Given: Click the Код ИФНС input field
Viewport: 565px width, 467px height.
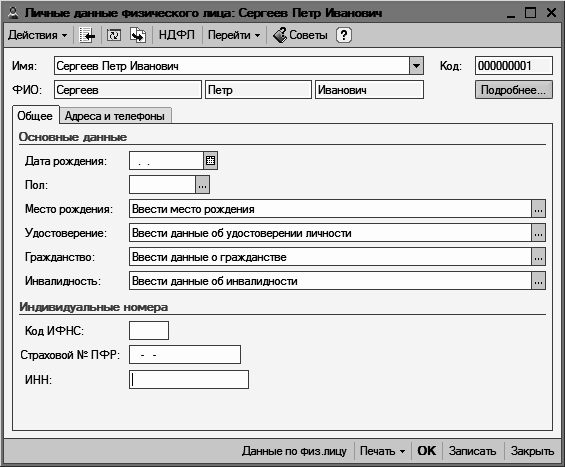Looking at the screenshot, I should coord(149,330).
